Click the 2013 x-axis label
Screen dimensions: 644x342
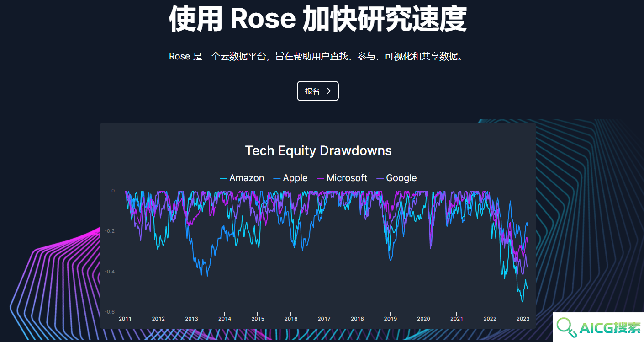[x=191, y=319]
